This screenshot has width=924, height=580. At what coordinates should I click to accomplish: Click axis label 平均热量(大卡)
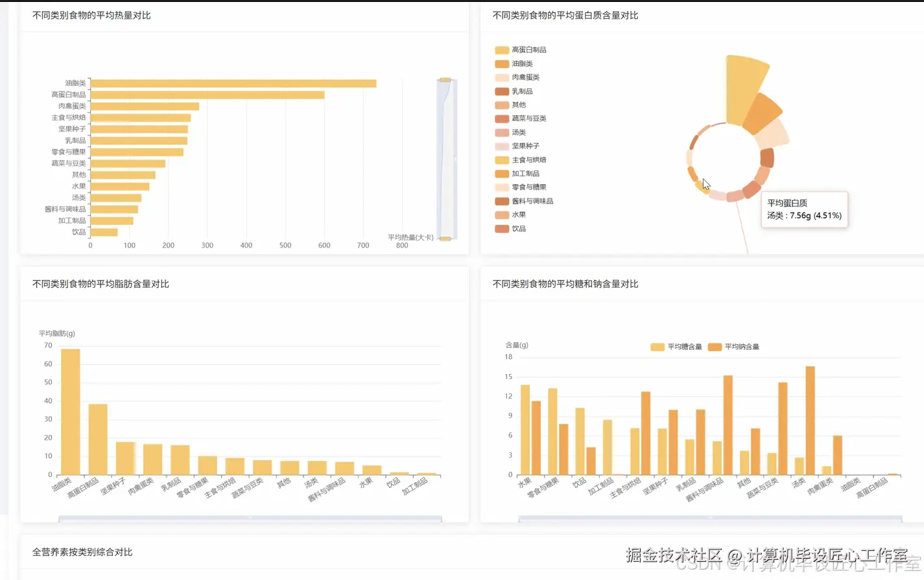tap(410, 237)
